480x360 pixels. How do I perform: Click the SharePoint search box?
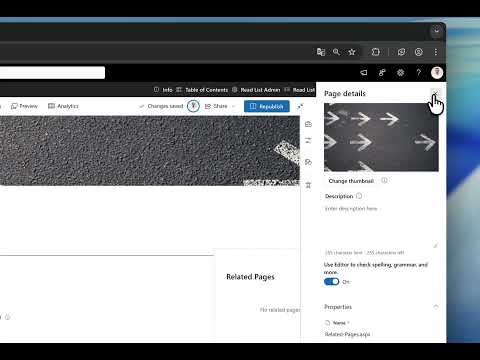click(52, 73)
